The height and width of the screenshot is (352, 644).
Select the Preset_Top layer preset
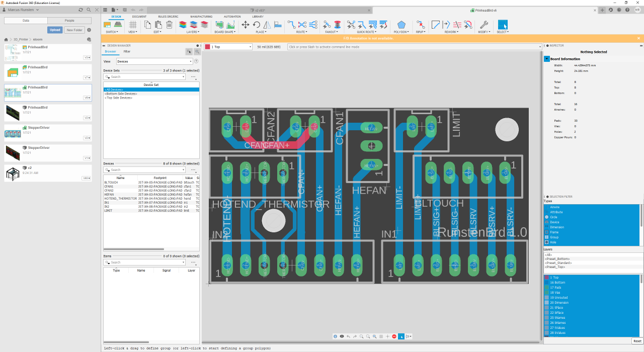(x=555, y=267)
